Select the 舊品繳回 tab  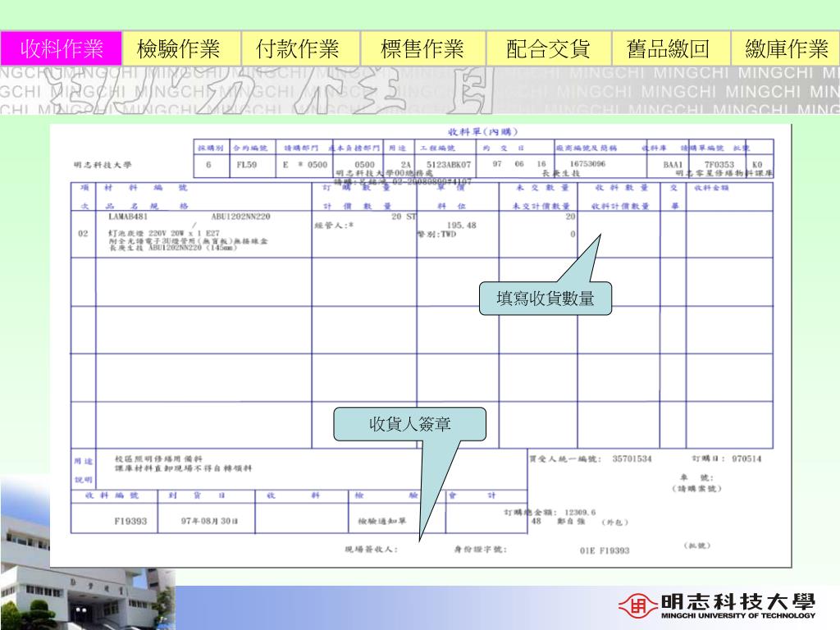(x=671, y=48)
